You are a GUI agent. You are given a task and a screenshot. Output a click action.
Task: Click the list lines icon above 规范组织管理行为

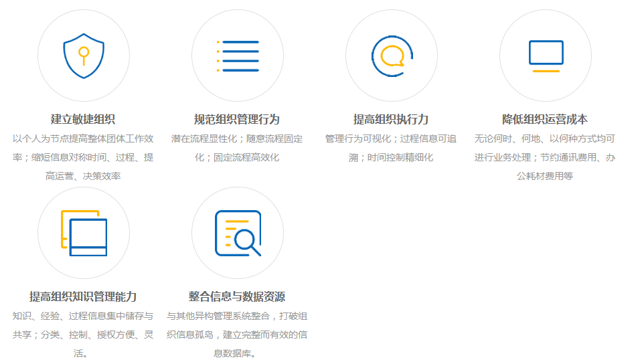(x=237, y=56)
